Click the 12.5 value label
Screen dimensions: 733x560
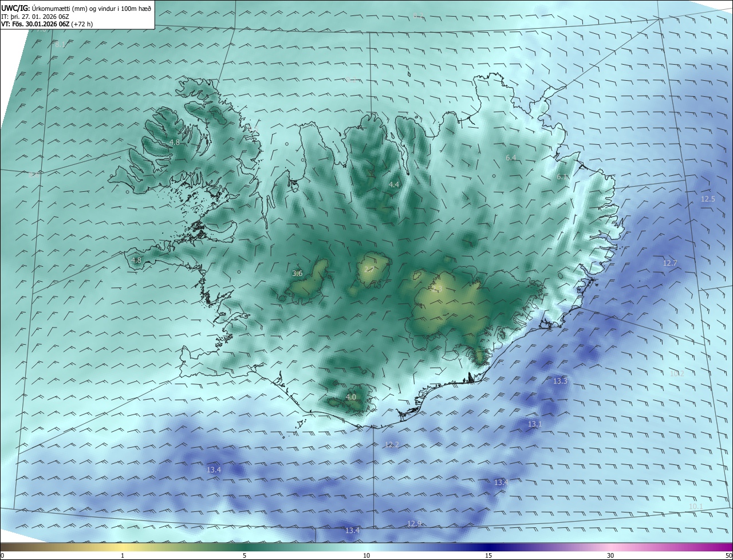pos(708,199)
